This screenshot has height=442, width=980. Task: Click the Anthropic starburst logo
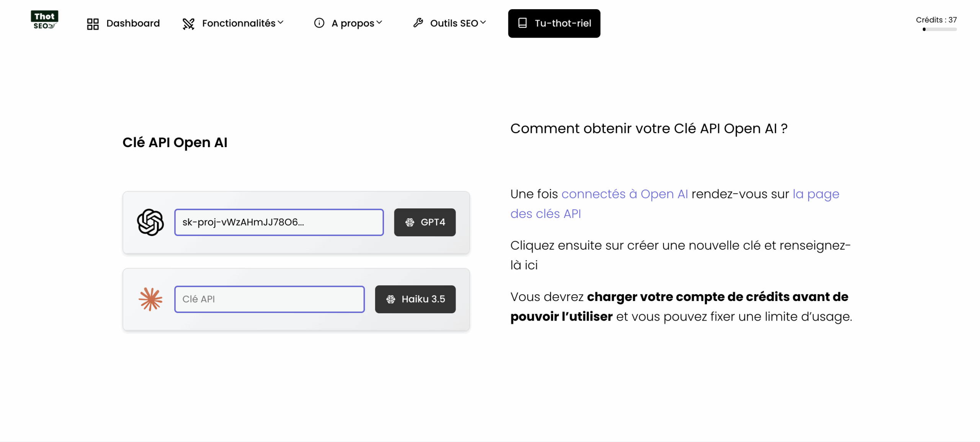tap(150, 299)
